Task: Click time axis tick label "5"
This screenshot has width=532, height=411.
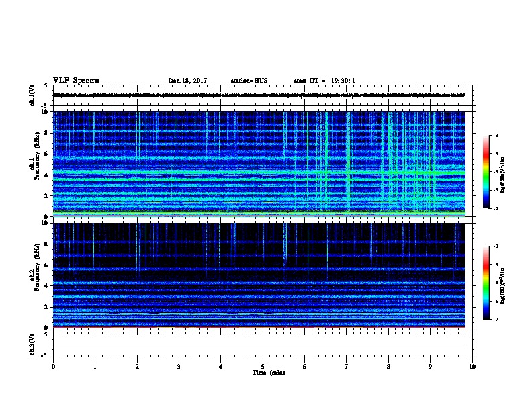Action: coord(263,367)
